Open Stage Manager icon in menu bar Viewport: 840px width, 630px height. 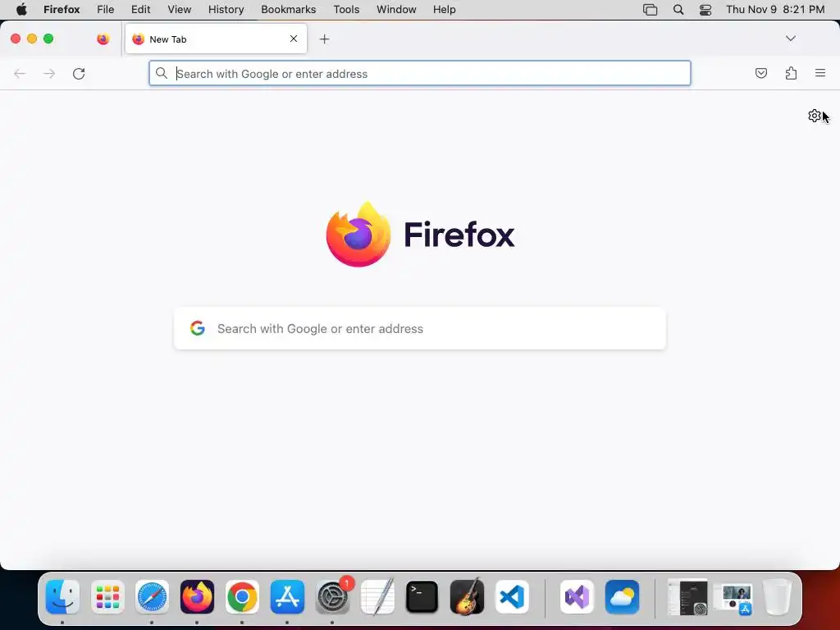650,10
